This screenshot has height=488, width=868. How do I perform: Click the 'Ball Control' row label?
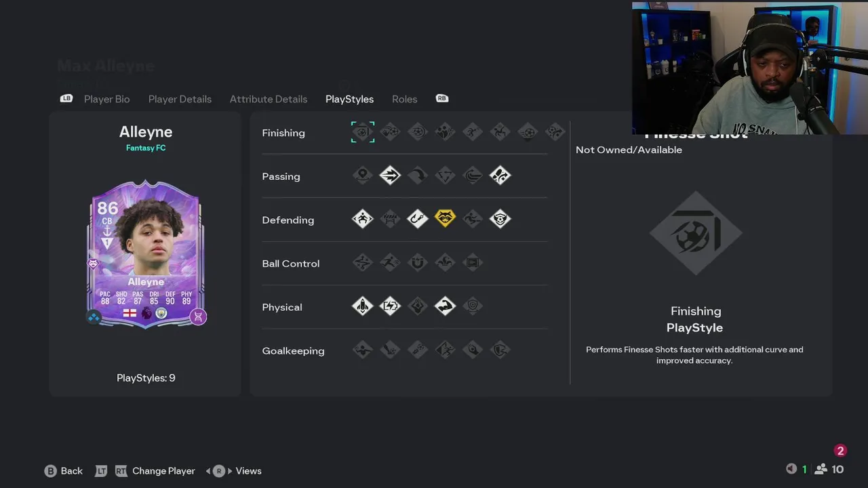pos(290,264)
